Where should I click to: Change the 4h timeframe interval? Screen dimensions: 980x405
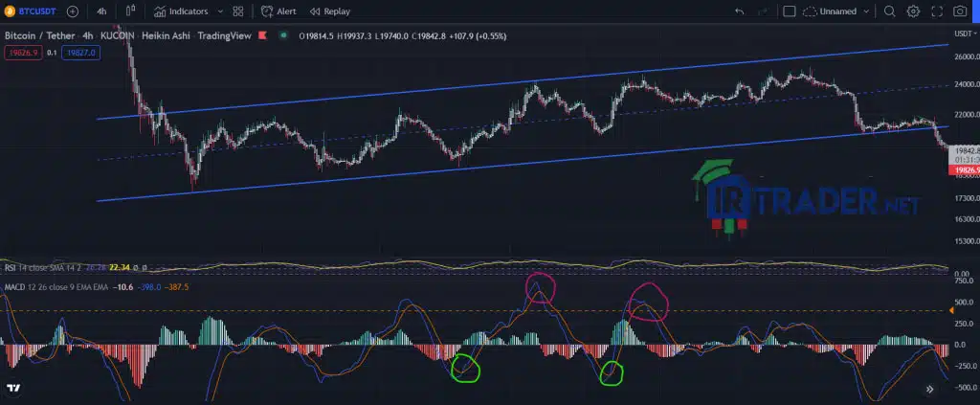(x=101, y=11)
